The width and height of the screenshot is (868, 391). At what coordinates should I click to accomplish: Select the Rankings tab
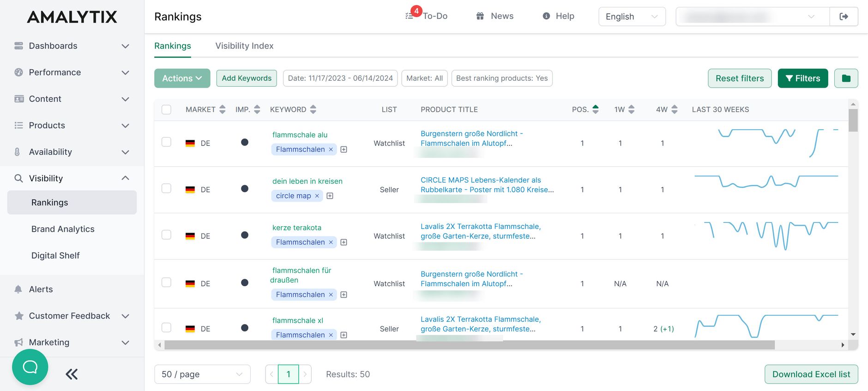[x=173, y=46]
